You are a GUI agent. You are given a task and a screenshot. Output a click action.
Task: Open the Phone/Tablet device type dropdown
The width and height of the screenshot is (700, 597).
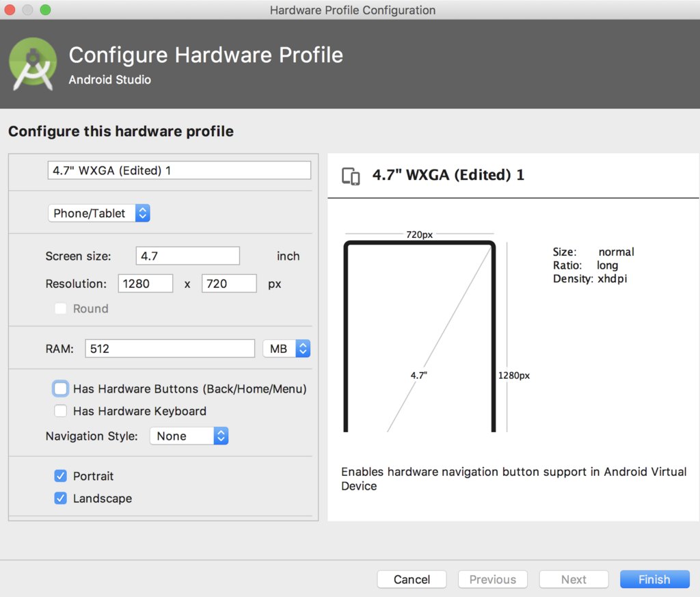tap(98, 213)
